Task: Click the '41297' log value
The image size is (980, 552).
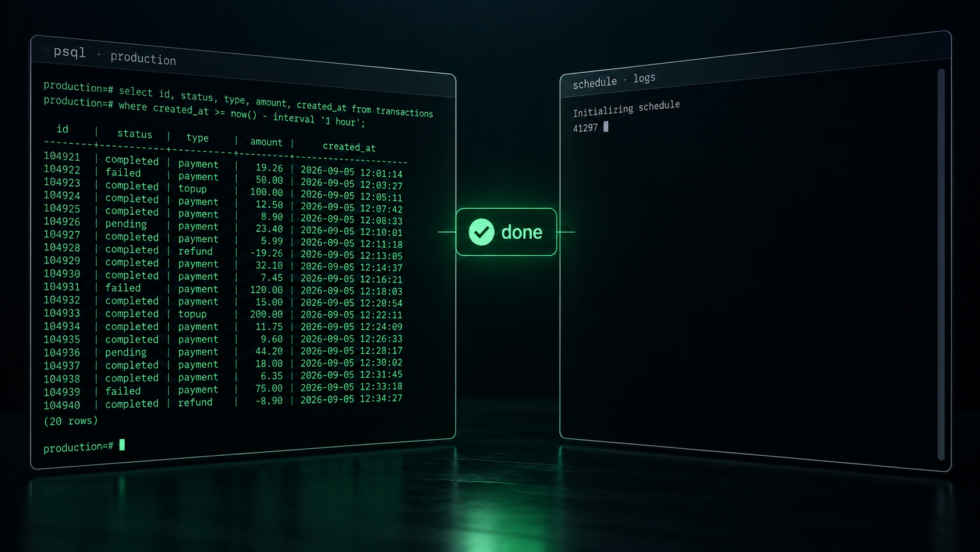Action: coord(586,128)
